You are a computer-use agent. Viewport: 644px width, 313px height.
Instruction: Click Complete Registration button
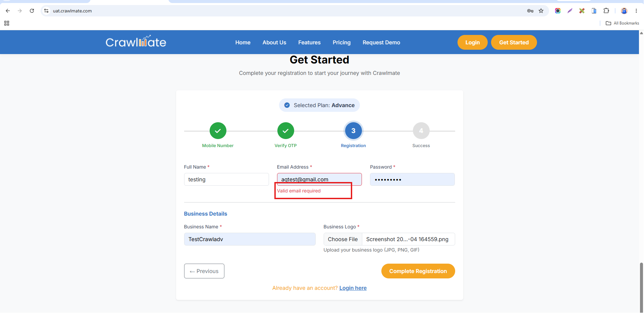(x=418, y=271)
